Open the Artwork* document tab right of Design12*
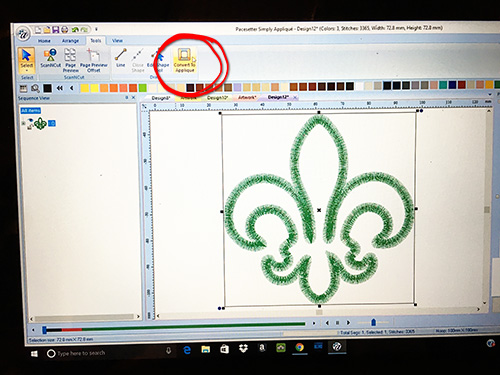 click(x=247, y=97)
